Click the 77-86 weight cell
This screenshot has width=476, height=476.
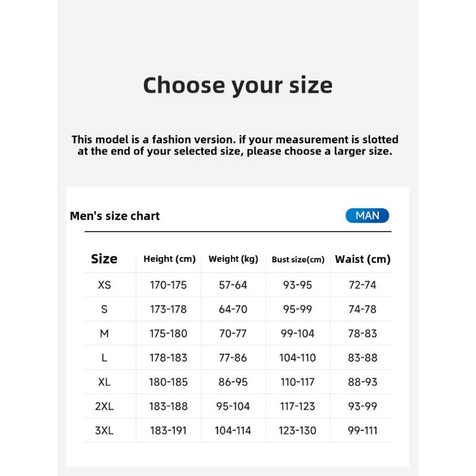tap(233, 358)
